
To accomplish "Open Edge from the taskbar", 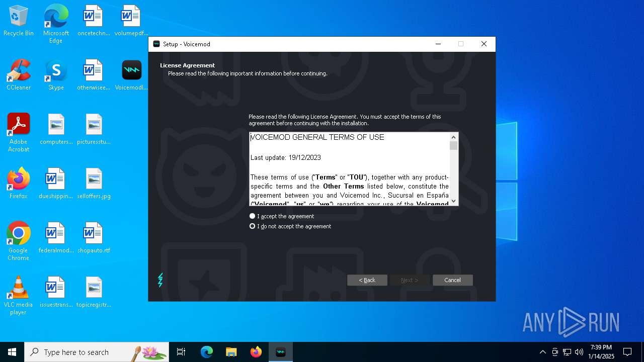I will (x=207, y=352).
